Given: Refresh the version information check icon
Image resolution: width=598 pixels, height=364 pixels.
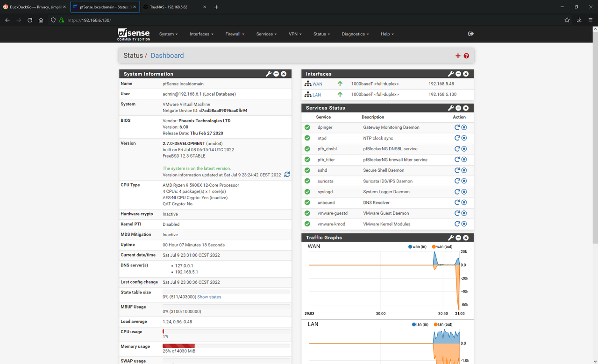Looking at the screenshot, I should (287, 175).
